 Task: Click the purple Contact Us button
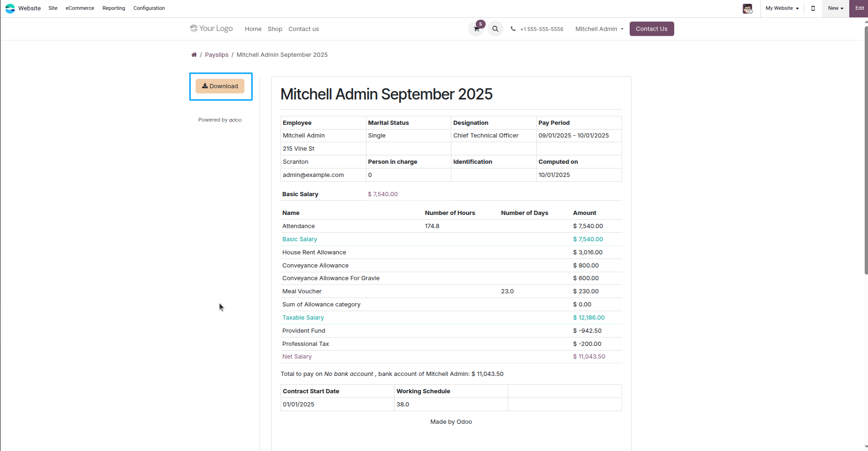(652, 29)
